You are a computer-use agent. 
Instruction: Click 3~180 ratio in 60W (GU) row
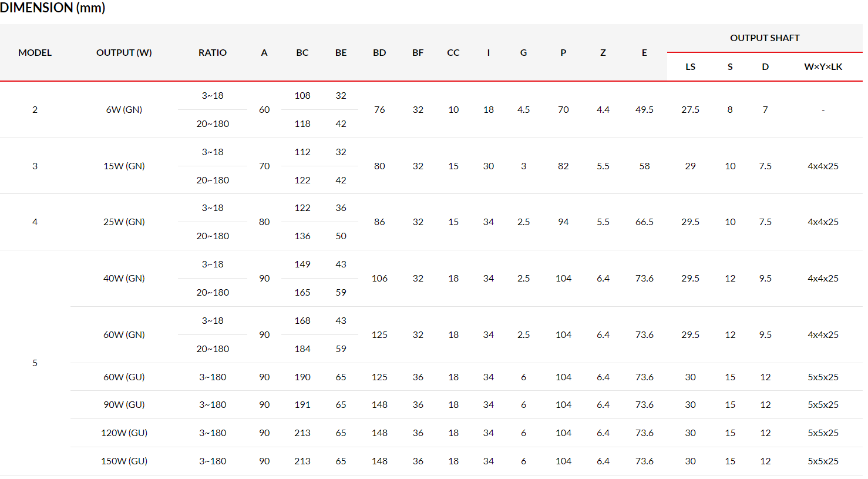point(213,377)
